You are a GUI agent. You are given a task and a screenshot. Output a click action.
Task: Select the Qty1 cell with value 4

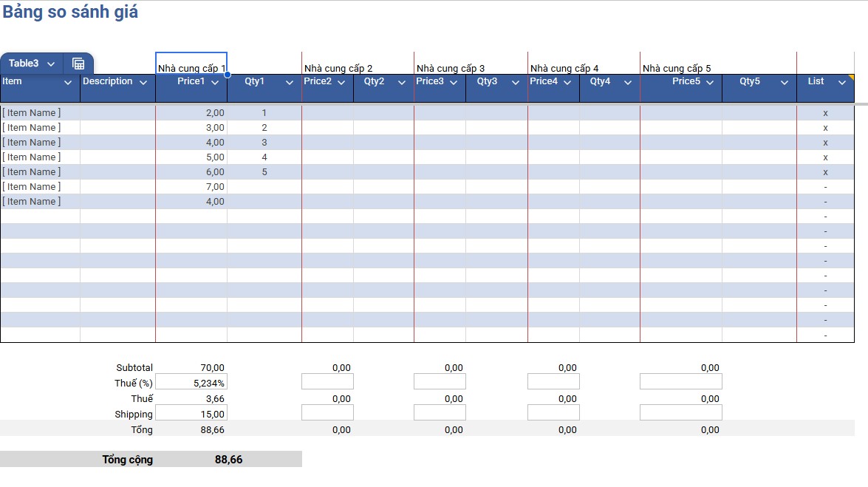264,157
